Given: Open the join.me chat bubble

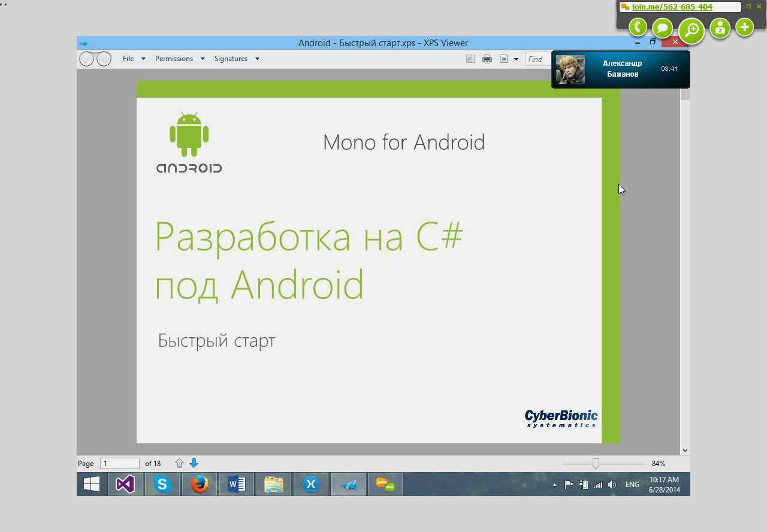Looking at the screenshot, I should 662,28.
